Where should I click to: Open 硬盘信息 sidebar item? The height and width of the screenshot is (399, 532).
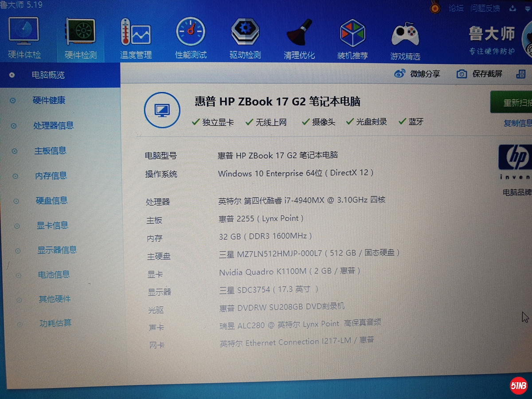tap(51, 201)
